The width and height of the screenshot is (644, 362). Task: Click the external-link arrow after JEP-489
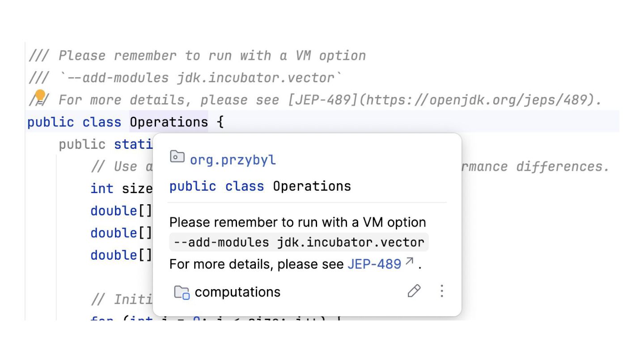tap(410, 262)
